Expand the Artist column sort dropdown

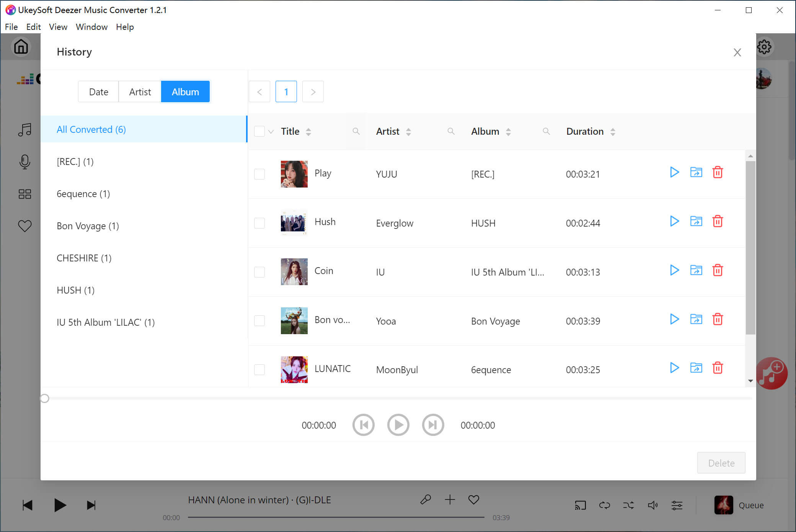coord(409,131)
